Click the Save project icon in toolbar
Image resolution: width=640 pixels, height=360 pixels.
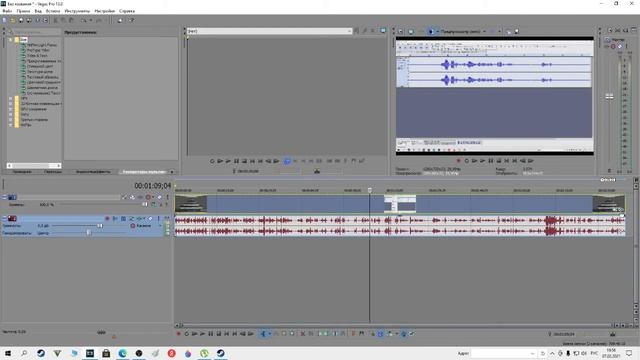21,20
